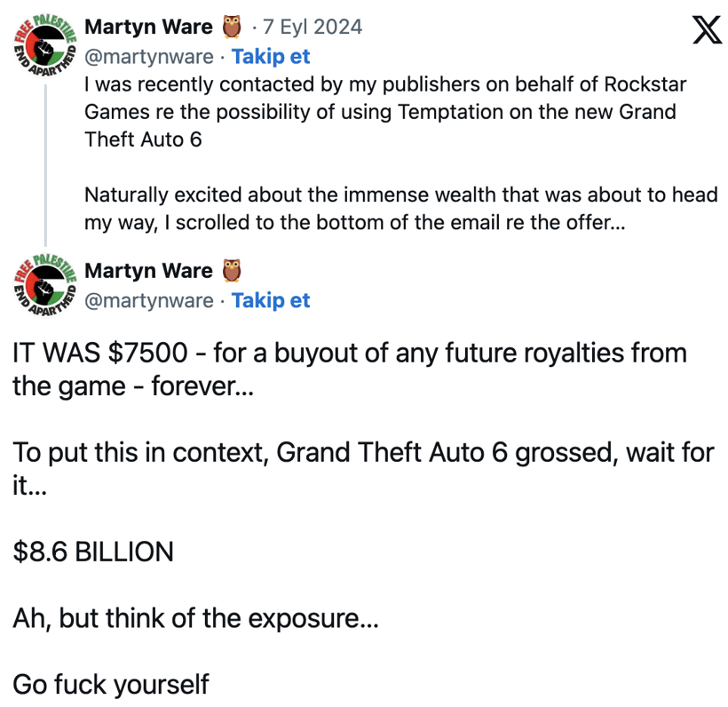Open Martyn Ware's name in the first tweet

tap(148, 28)
